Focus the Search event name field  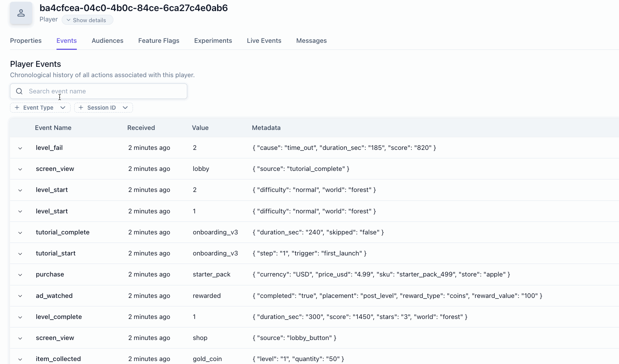[x=99, y=91]
